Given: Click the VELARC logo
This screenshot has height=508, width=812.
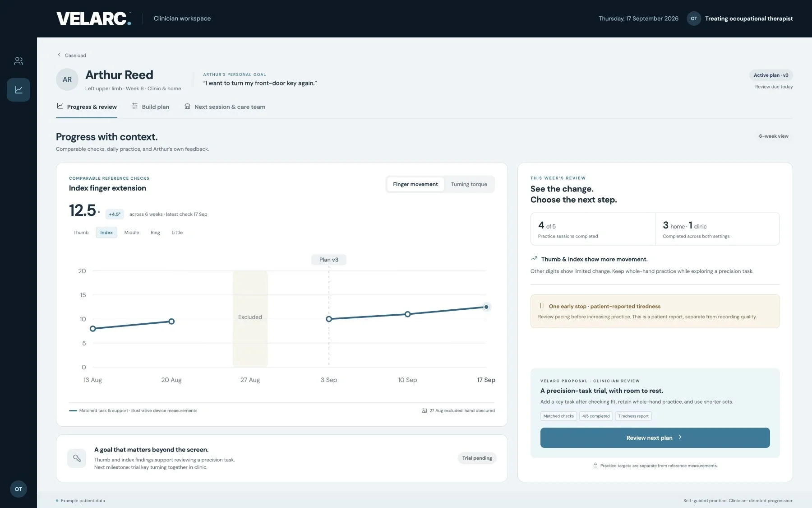Looking at the screenshot, I should (x=94, y=19).
